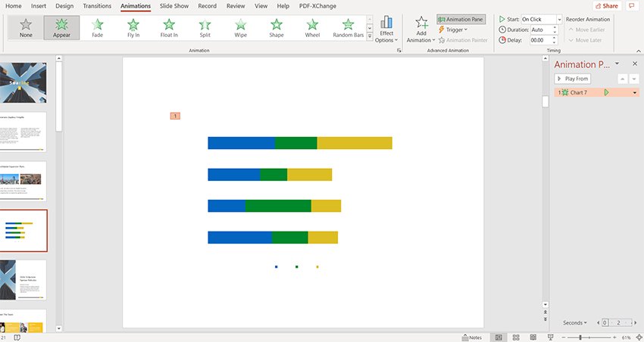644x342 pixels.
Task: Decrease the Delay stepper value
Action: 555,42
